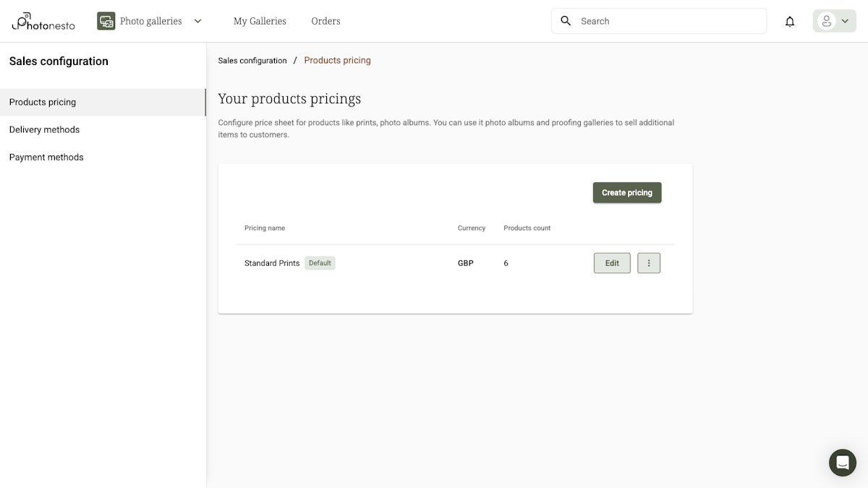868x488 pixels.
Task: Open the kebab menu for Standard Prints
Action: tap(649, 262)
